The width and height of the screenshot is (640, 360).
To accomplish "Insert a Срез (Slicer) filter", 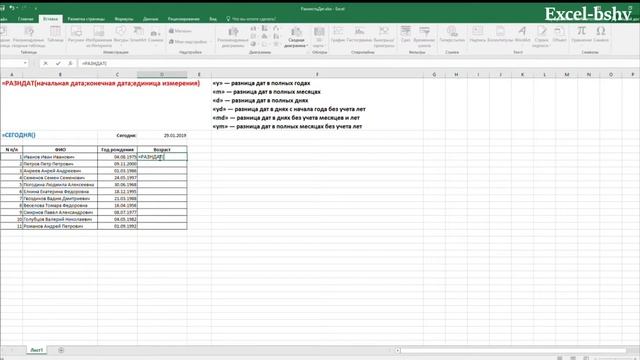I will pos(405,34).
